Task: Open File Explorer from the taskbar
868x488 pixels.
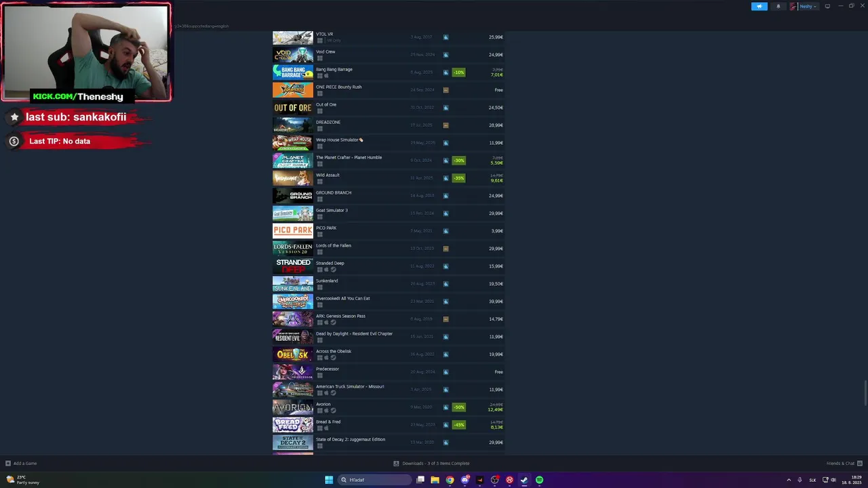Action: [435, 480]
